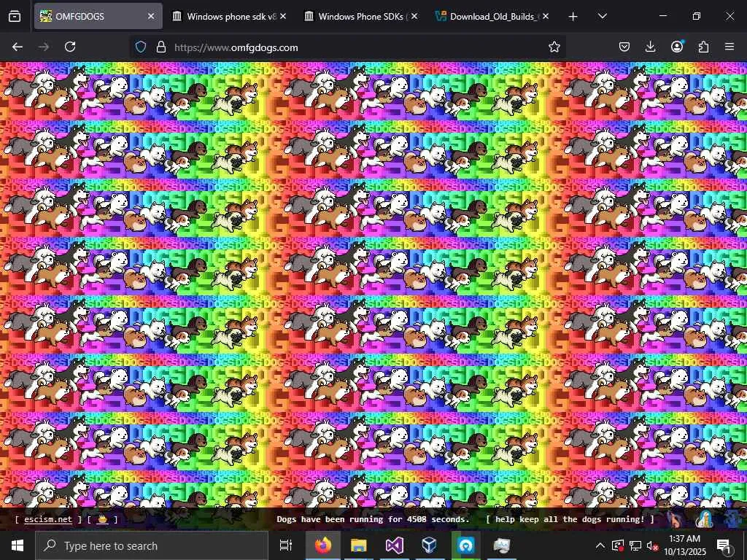The width and height of the screenshot is (747, 560).
Task: Expand the list all tabs chevron
Action: coord(602,16)
